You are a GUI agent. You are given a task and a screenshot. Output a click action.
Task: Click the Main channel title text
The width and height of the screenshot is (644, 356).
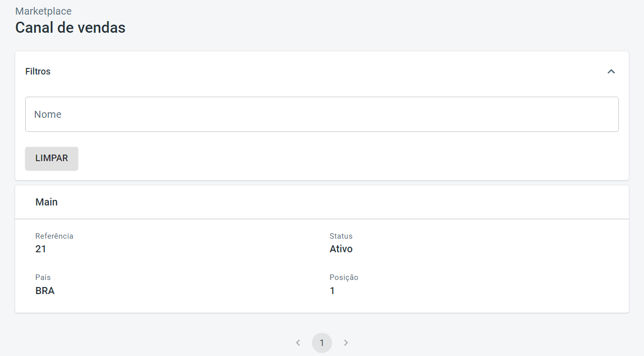point(46,202)
